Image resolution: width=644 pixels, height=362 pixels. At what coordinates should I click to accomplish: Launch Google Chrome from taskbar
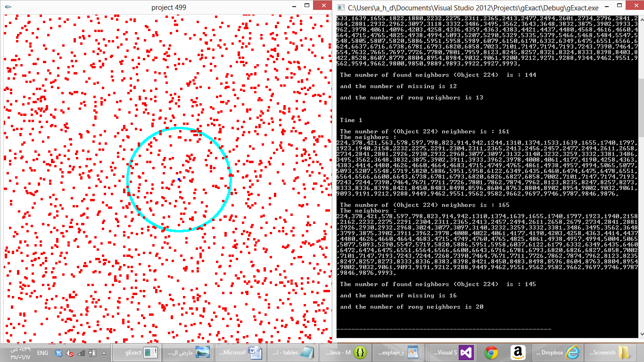(491, 353)
